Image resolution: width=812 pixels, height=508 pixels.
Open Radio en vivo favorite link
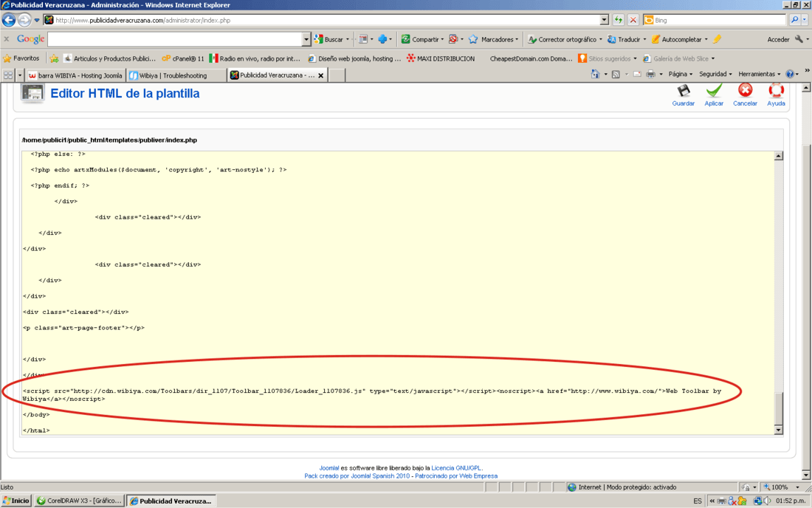click(x=254, y=58)
